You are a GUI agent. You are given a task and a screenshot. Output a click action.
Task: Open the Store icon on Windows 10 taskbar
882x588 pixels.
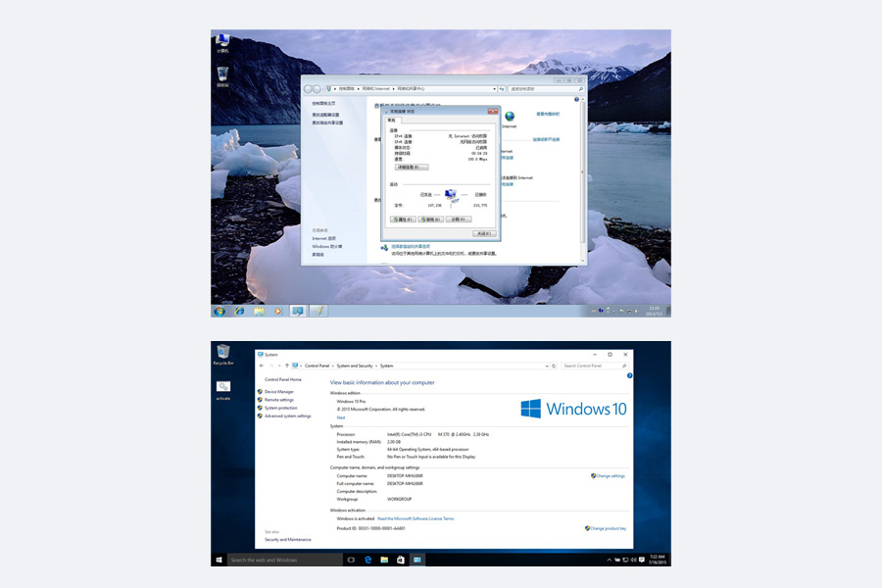point(401,560)
